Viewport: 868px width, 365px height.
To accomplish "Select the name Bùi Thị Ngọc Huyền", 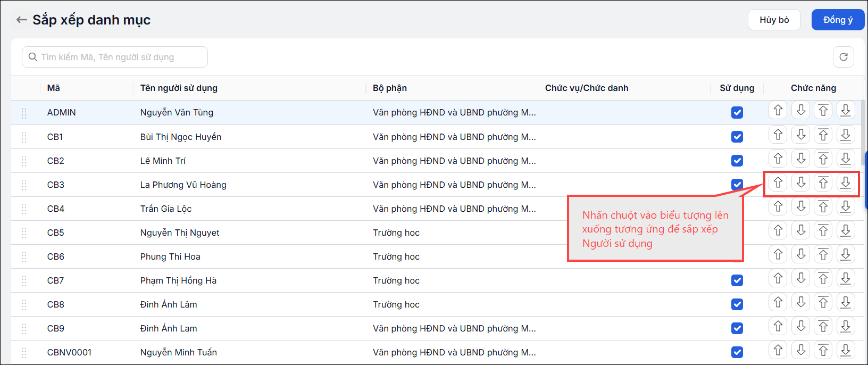I will [181, 137].
